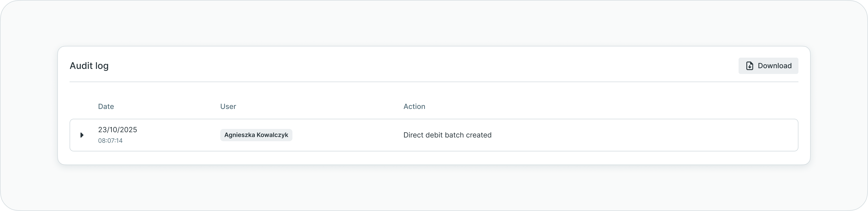Screen dimensions: 868x211
Task: Click the name Kowalczyk in the user chip
Action: point(272,135)
